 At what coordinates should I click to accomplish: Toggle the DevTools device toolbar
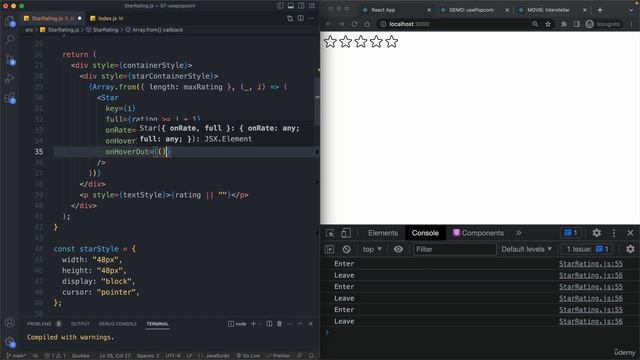[346, 233]
